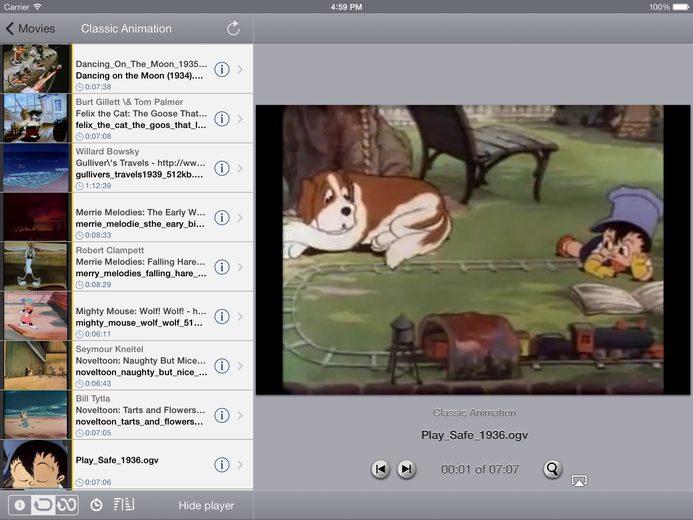
Task: Refresh the Classic Animation list
Action: [x=233, y=28]
